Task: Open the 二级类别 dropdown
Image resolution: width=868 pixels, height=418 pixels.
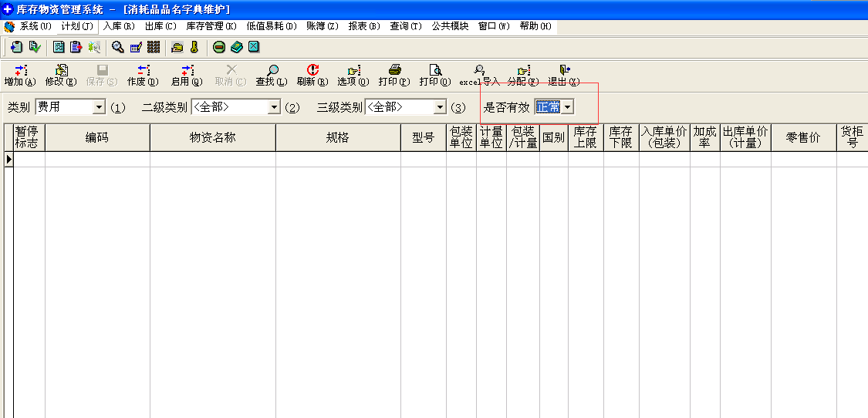Action: pyautogui.click(x=274, y=107)
